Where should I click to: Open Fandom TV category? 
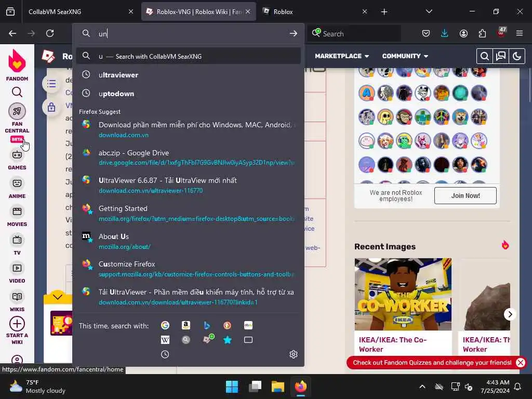(x=17, y=245)
